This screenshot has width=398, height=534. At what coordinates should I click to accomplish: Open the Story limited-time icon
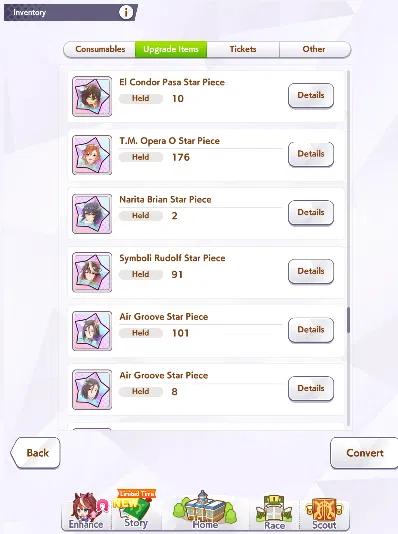[136, 508]
